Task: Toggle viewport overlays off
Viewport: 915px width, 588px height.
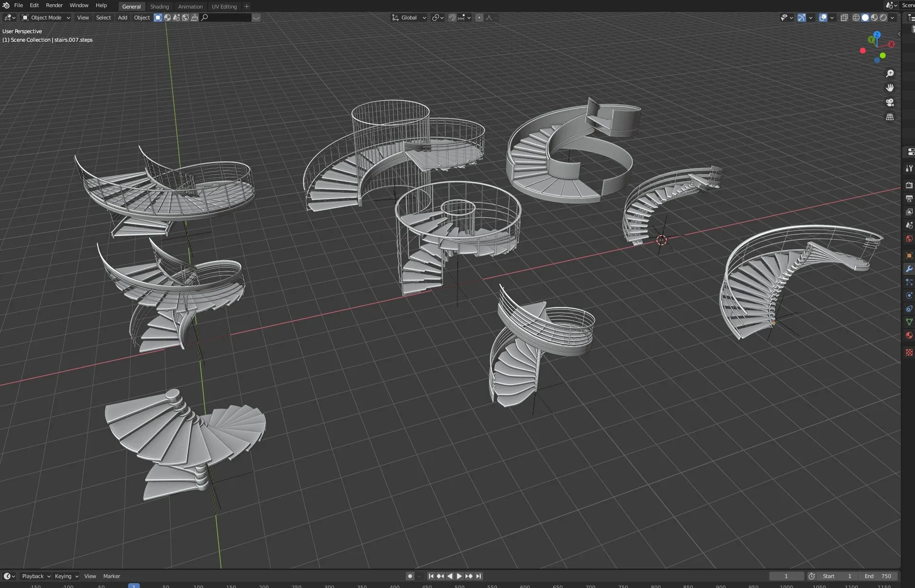Action: (823, 18)
